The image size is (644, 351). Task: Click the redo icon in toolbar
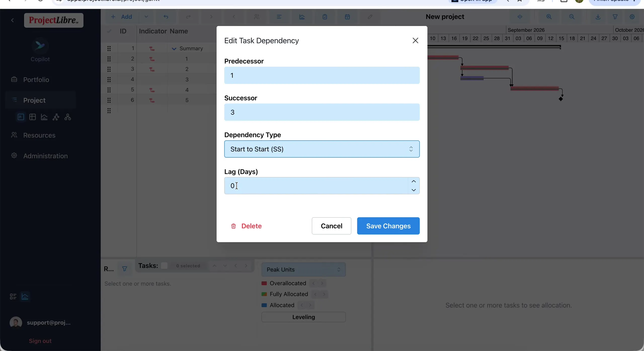pos(188,17)
